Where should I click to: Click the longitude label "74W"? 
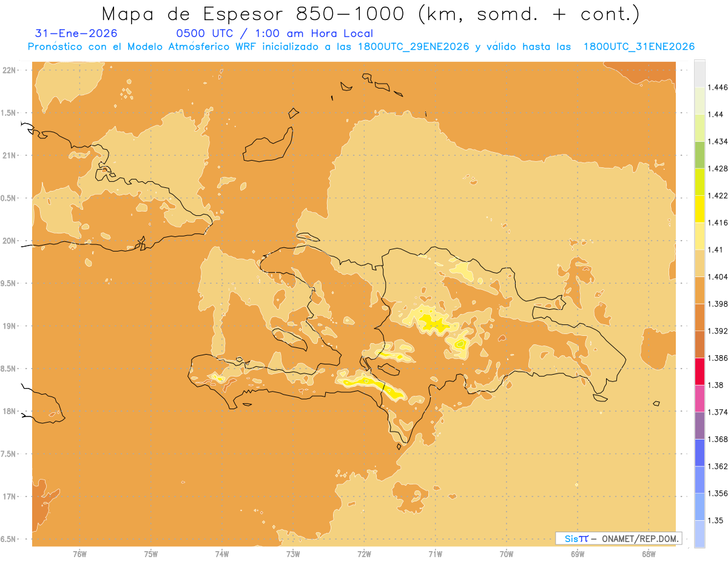pyautogui.click(x=222, y=554)
